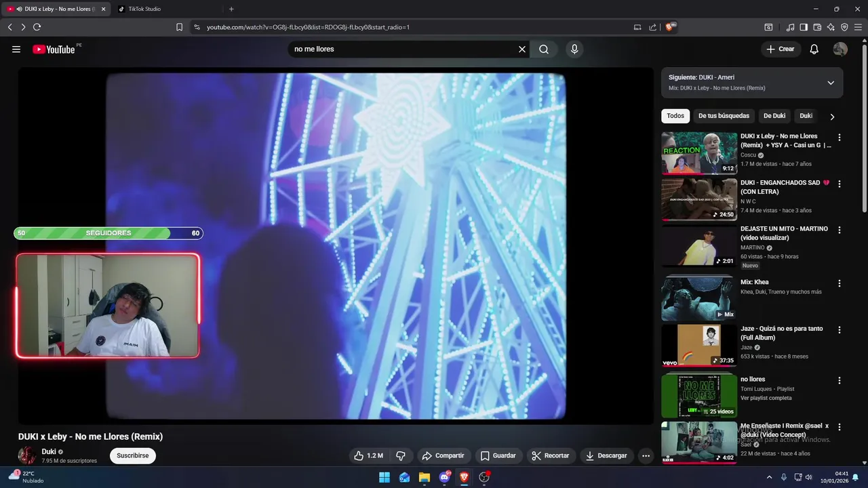Image resolution: width=868 pixels, height=488 pixels.
Task: Open Brave Shields lion icon
Action: click(671, 27)
